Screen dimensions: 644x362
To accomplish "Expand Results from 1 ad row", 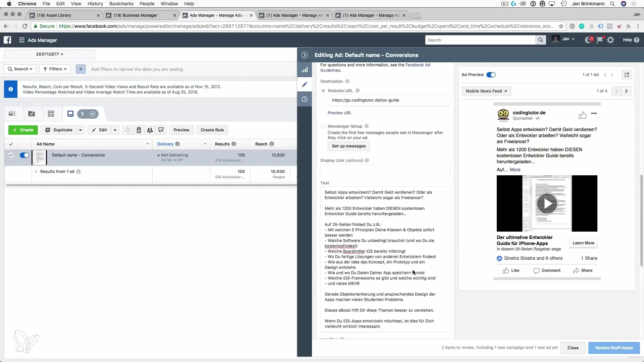I will pyautogui.click(x=36, y=172).
